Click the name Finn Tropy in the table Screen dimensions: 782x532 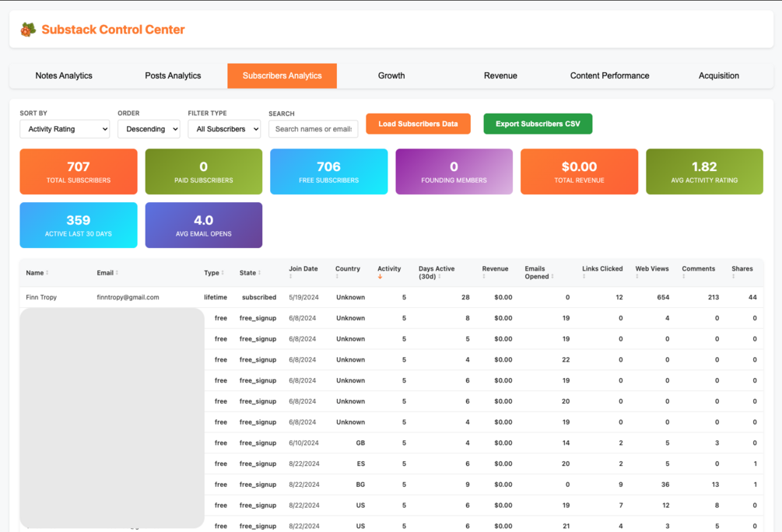pos(41,297)
